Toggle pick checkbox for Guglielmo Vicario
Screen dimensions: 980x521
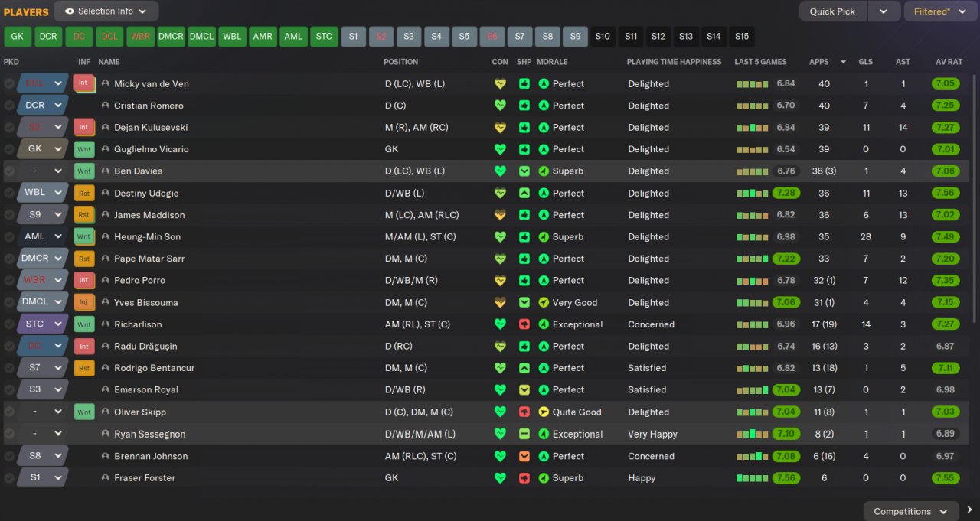9,149
